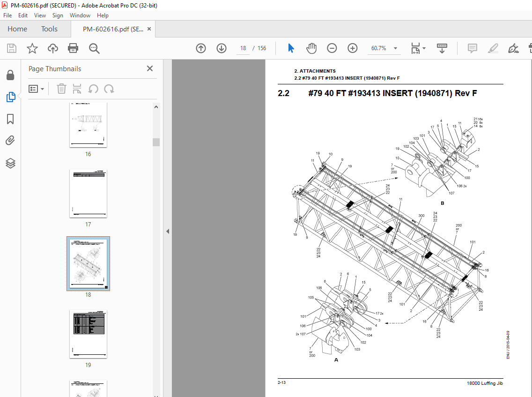Screen dimensions: 532x397
Task: Switch to the Tools tab
Action: [49, 29]
